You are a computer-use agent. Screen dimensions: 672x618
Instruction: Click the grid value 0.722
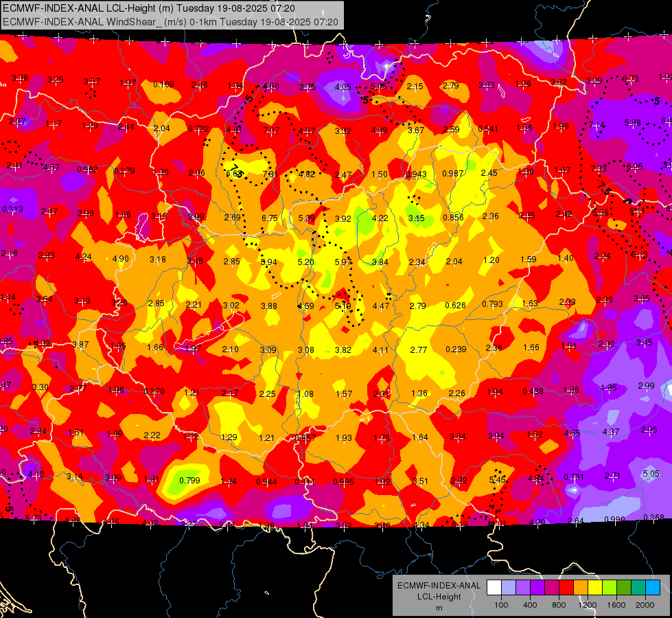[199, 129]
